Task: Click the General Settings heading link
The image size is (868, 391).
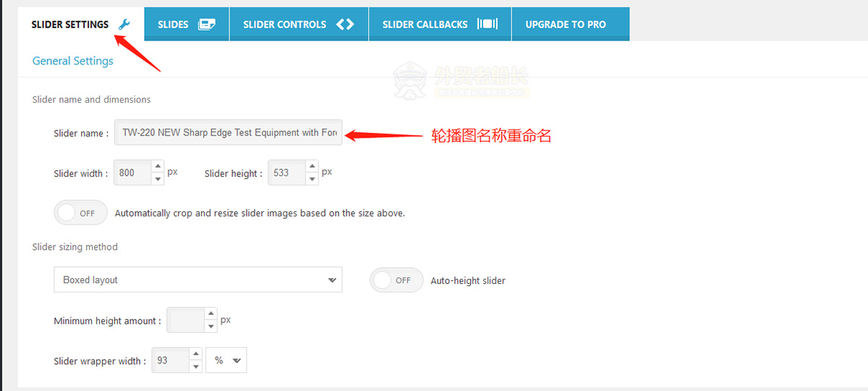Action: click(x=73, y=61)
